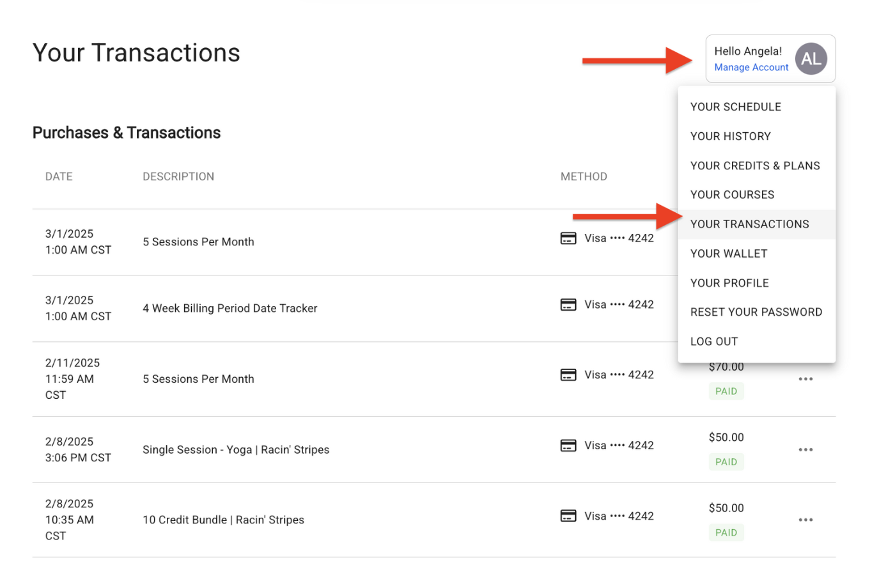Go to Your Credits & Plans
895x588 pixels.
(754, 166)
